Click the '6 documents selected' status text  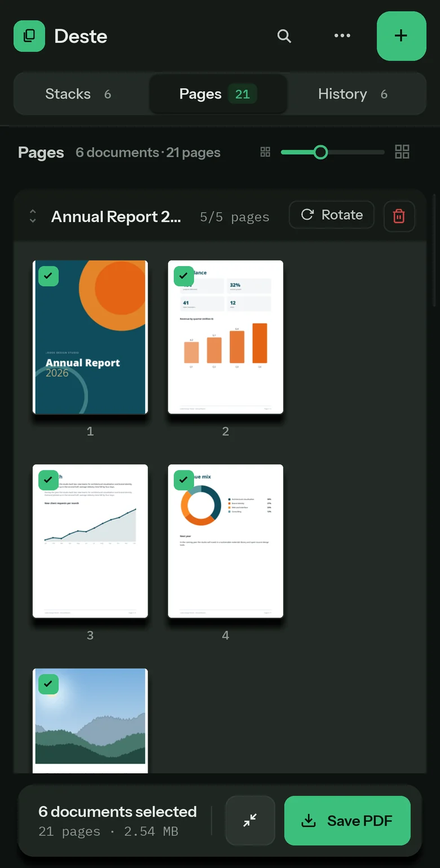pos(117,812)
